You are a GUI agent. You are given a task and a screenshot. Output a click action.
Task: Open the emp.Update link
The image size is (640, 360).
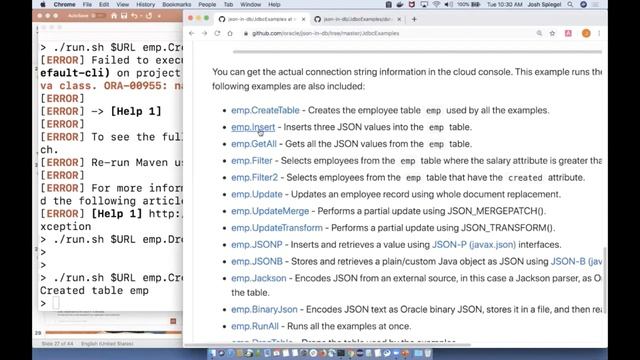coord(257,194)
